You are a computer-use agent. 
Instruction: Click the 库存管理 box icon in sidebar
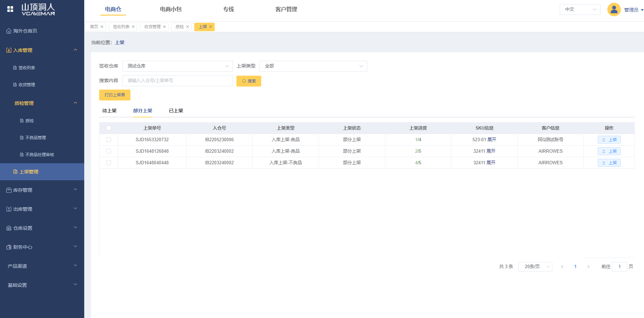click(x=9, y=190)
